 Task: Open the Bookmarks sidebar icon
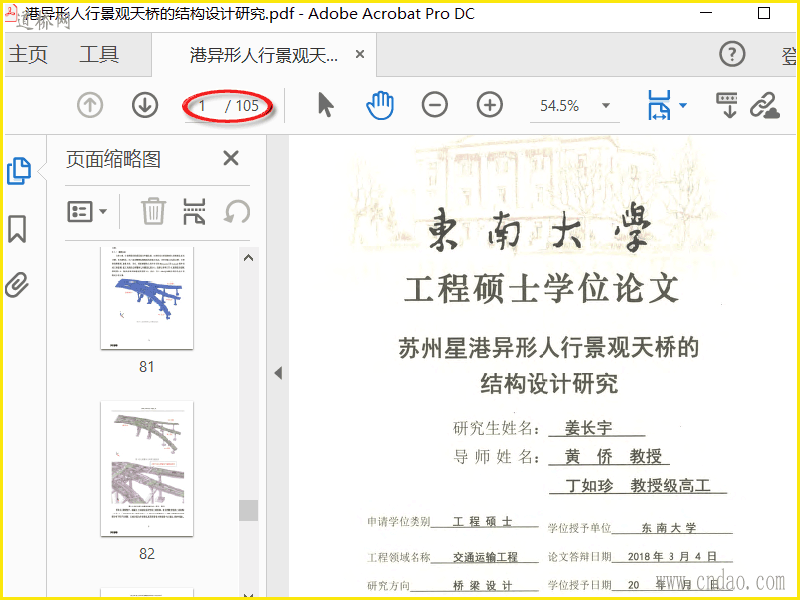[x=17, y=228]
